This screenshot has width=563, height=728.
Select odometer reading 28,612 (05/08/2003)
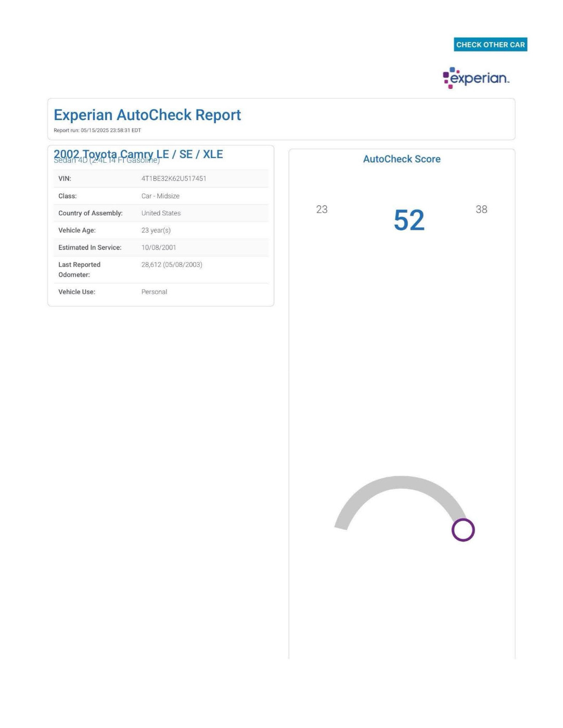[172, 265]
